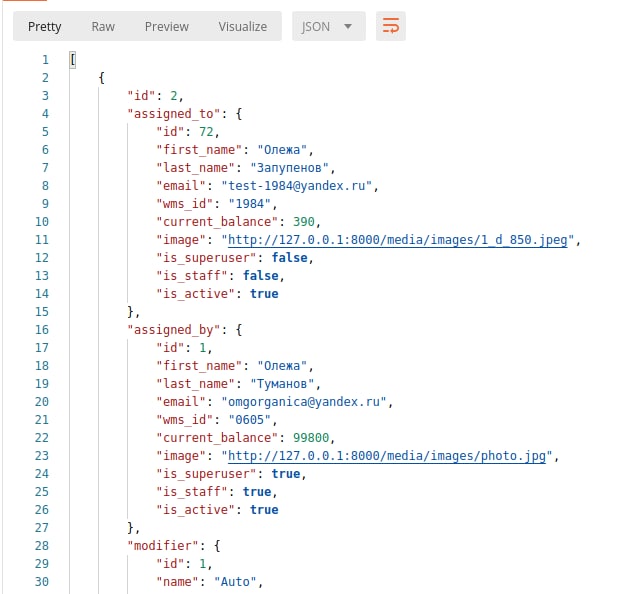
Task: Click the top-level id value 2
Action: pyautogui.click(x=174, y=96)
